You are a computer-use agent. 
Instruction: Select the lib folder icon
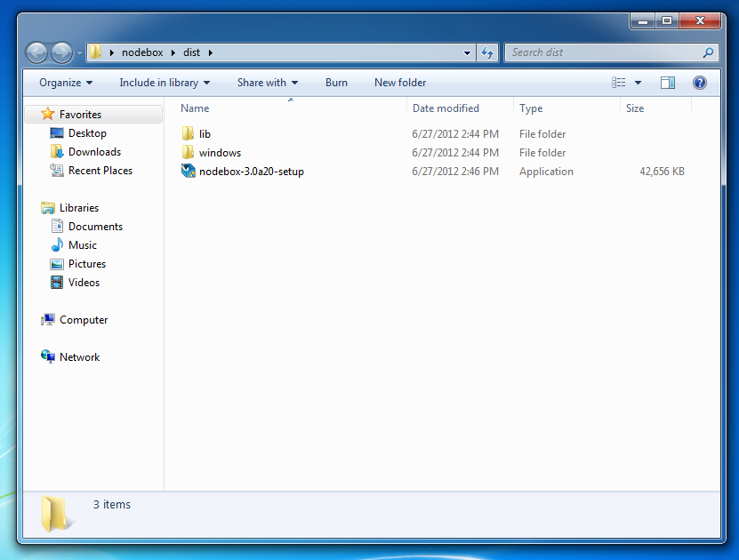188,133
